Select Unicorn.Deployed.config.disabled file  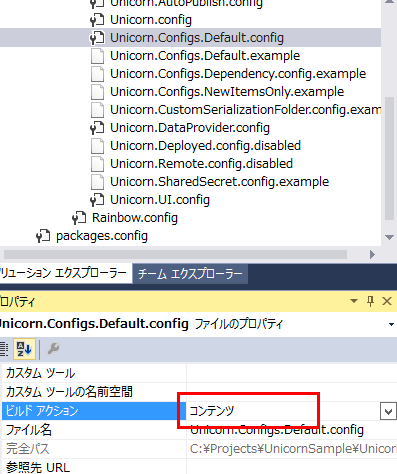click(206, 146)
